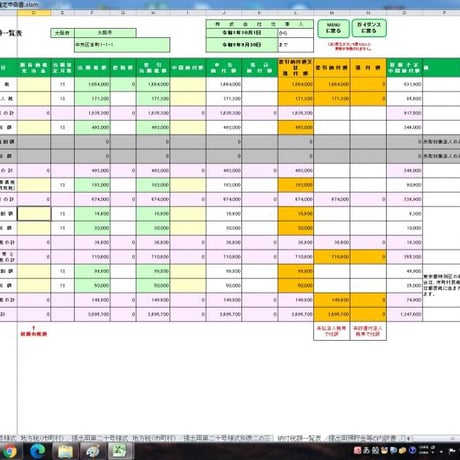This screenshot has width=460, height=460.
Task: Click the 492,000 orange cell in column L
Action: click(x=296, y=127)
